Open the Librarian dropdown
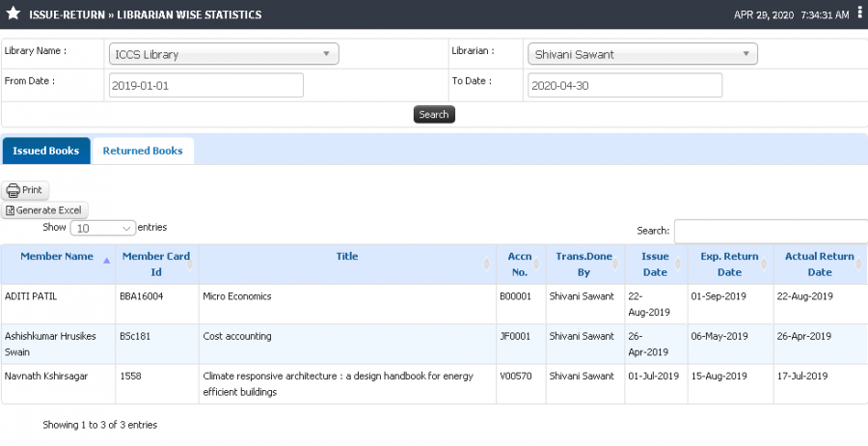This screenshot has height=446, width=868. [x=642, y=54]
